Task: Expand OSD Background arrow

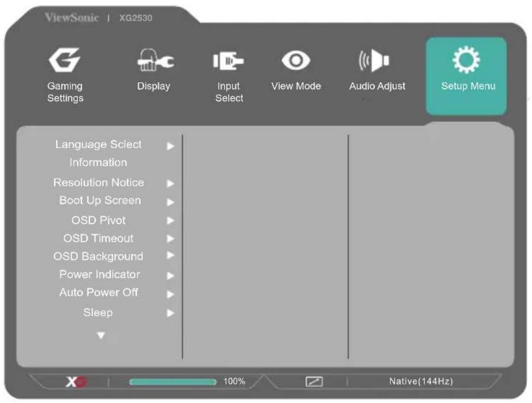Action: [x=170, y=255]
